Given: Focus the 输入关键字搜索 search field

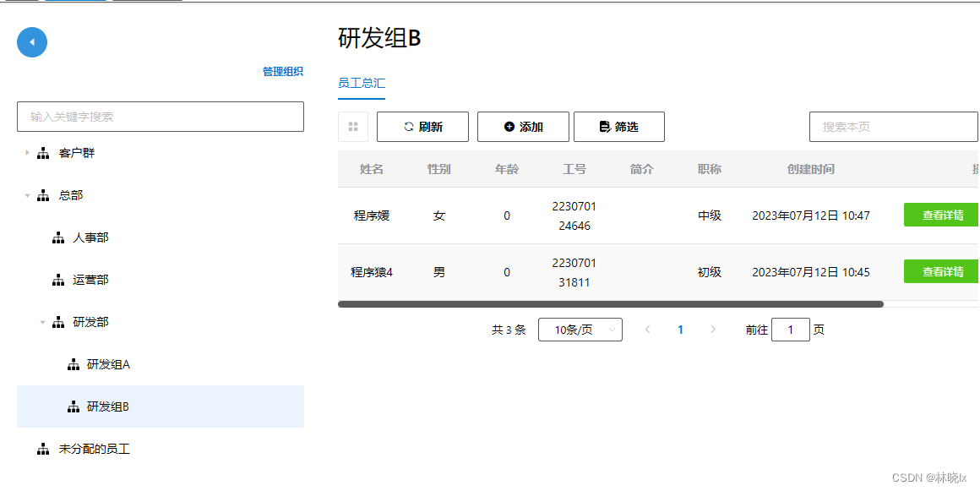Looking at the screenshot, I should click(x=161, y=117).
